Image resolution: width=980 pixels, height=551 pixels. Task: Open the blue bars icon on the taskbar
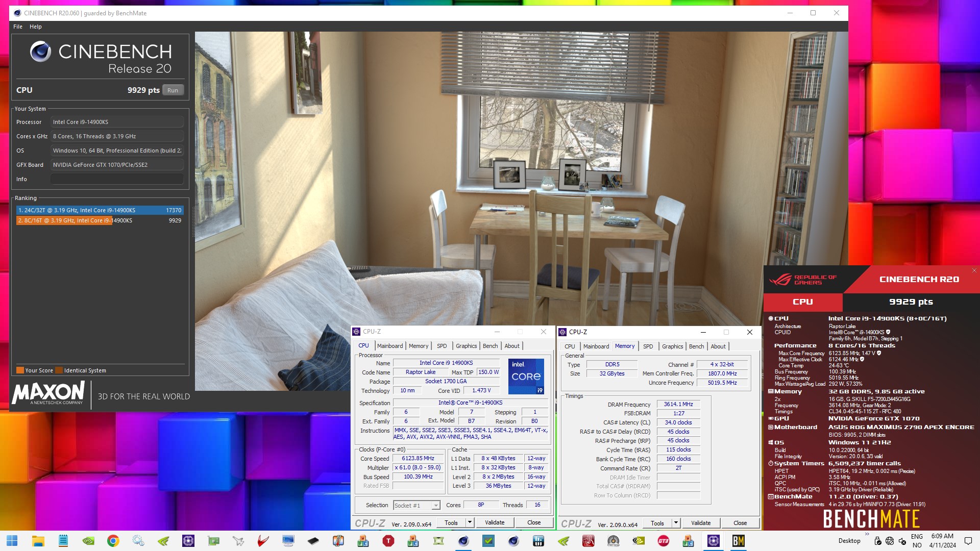(538, 541)
